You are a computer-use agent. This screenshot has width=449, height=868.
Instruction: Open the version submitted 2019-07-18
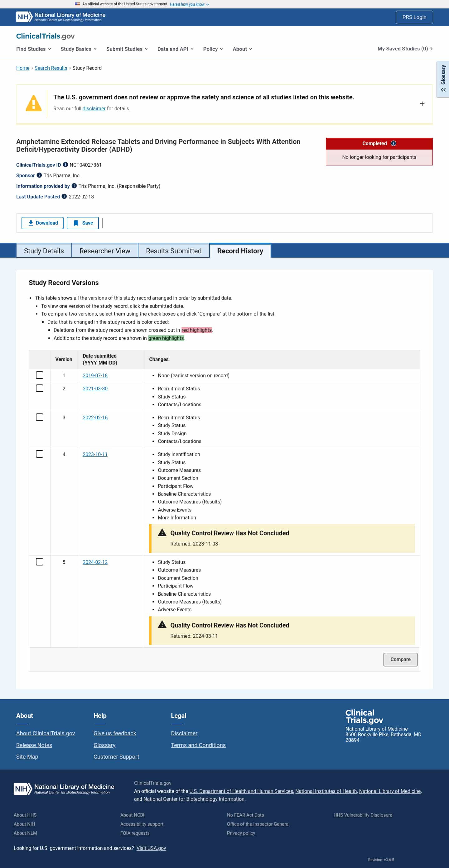tap(95, 375)
